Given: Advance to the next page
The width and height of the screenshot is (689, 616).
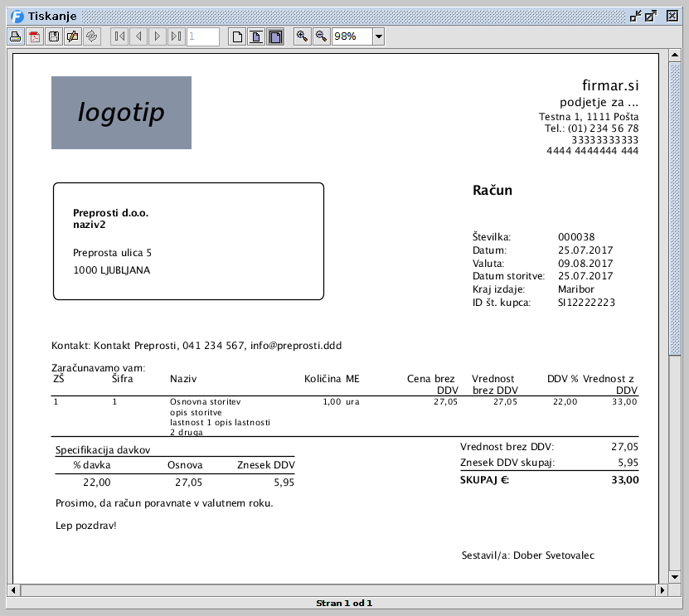Looking at the screenshot, I should coord(158,36).
